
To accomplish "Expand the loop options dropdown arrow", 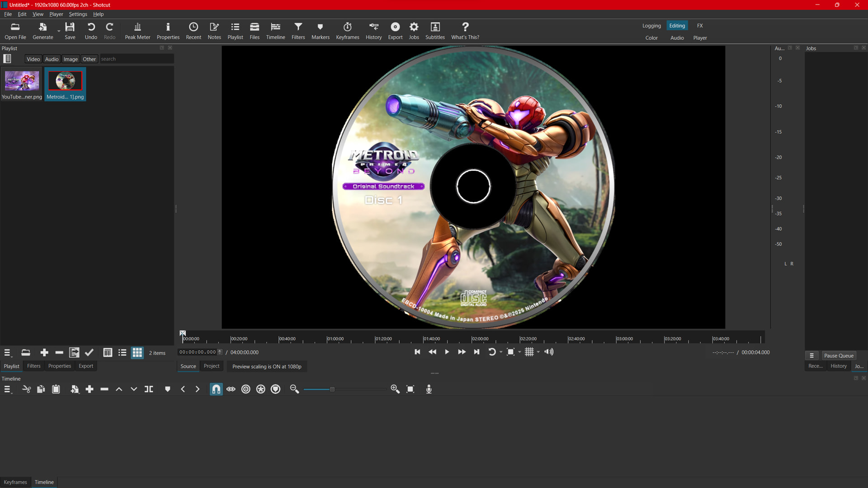I will (501, 352).
